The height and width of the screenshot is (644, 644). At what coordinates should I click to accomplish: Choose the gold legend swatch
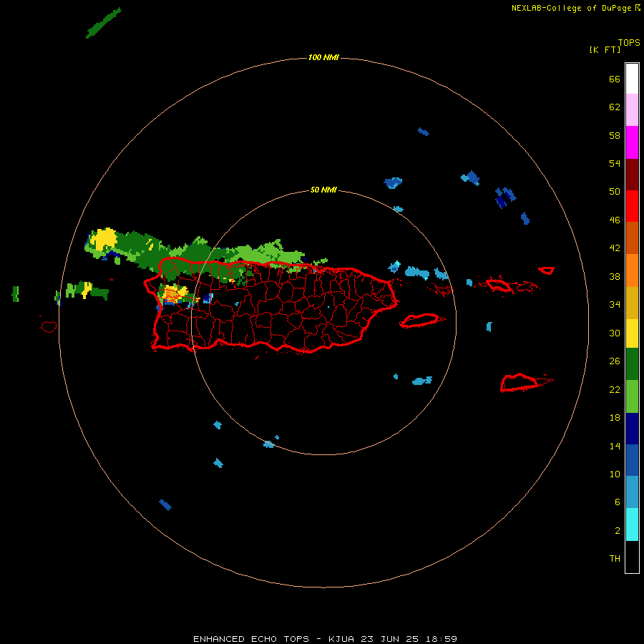pos(632,303)
